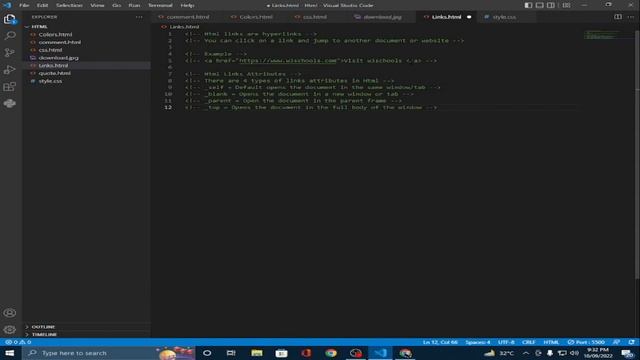The image size is (640, 360).
Task: Open Google Chrome from the taskbar
Action: coord(331,353)
